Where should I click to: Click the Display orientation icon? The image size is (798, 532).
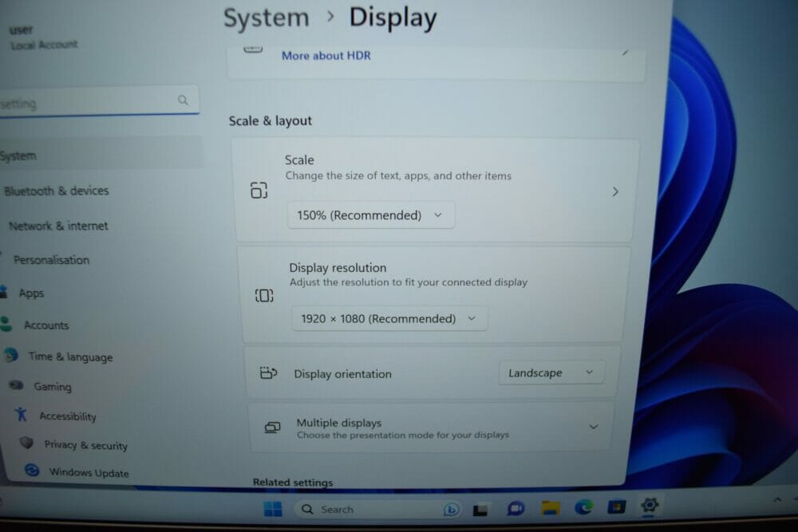tap(268, 372)
